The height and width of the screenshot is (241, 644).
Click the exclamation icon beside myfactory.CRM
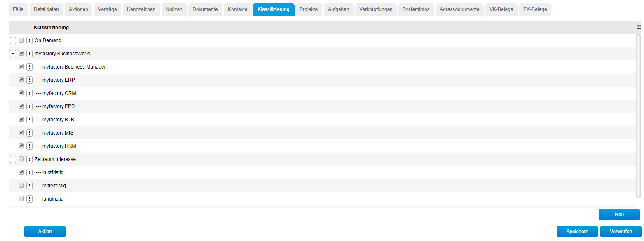[29, 93]
